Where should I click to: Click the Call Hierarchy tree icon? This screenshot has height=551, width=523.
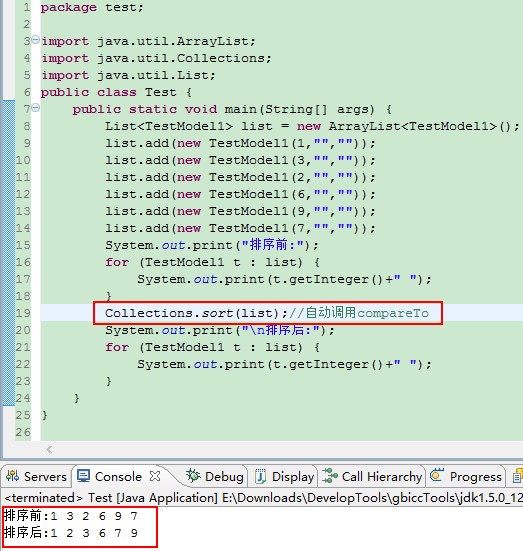pos(330,476)
